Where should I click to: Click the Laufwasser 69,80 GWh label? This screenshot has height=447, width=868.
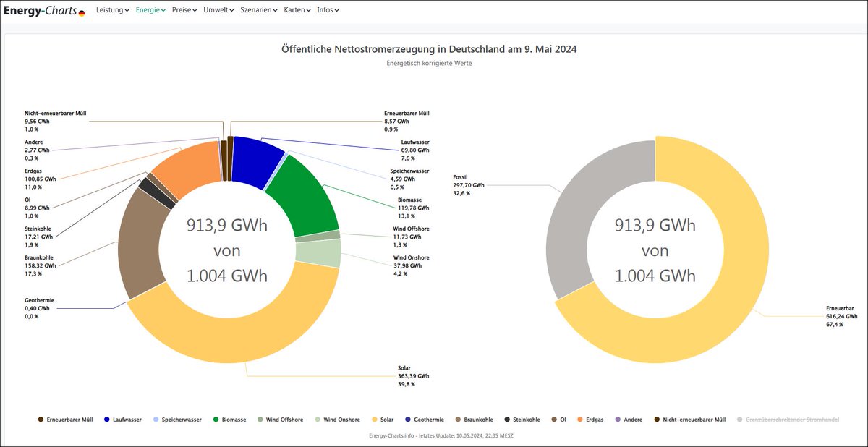pos(414,150)
